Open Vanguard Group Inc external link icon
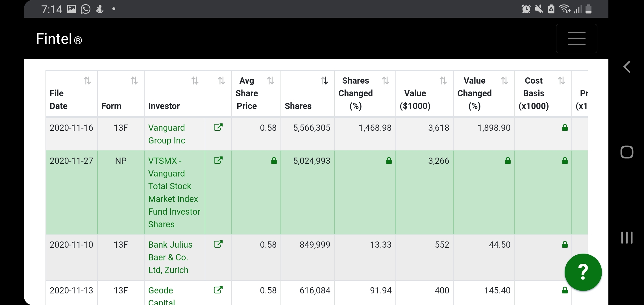 (x=218, y=127)
